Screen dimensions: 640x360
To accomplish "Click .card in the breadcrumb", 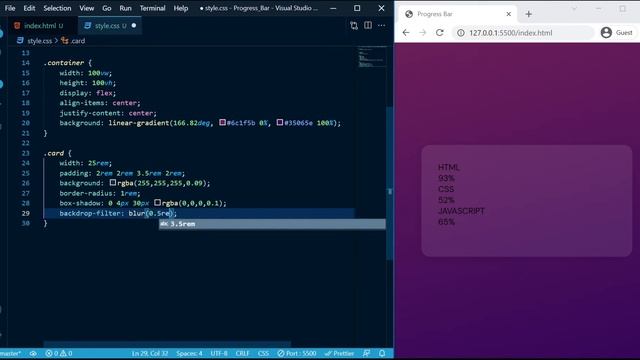I will [78, 41].
